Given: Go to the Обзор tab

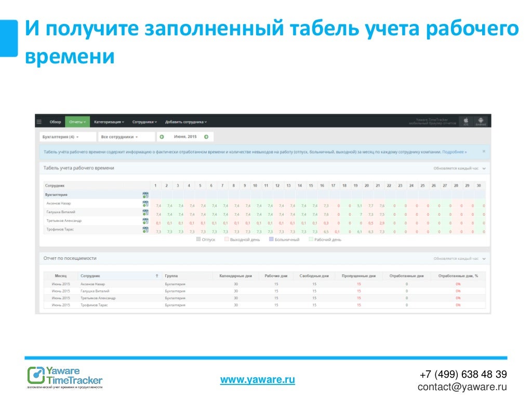Looking at the screenshot, I should [55, 122].
